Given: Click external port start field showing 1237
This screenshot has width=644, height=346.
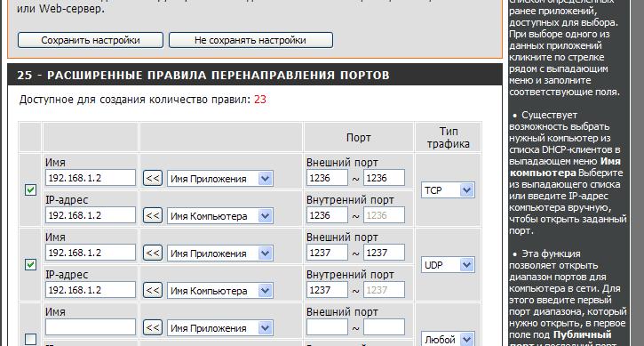Looking at the screenshot, I should point(327,253).
